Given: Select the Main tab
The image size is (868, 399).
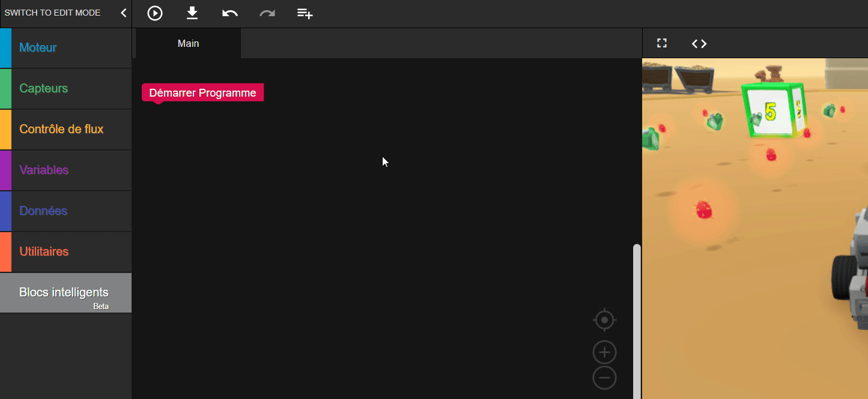Looking at the screenshot, I should (x=188, y=43).
